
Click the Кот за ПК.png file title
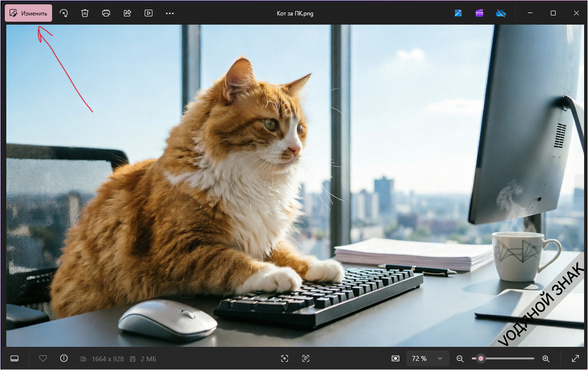pyautogui.click(x=295, y=13)
